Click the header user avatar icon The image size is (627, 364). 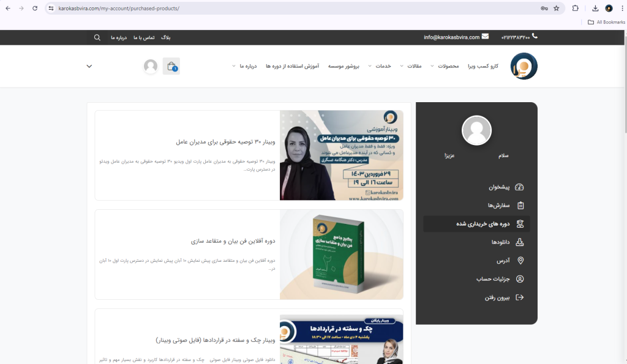(151, 66)
